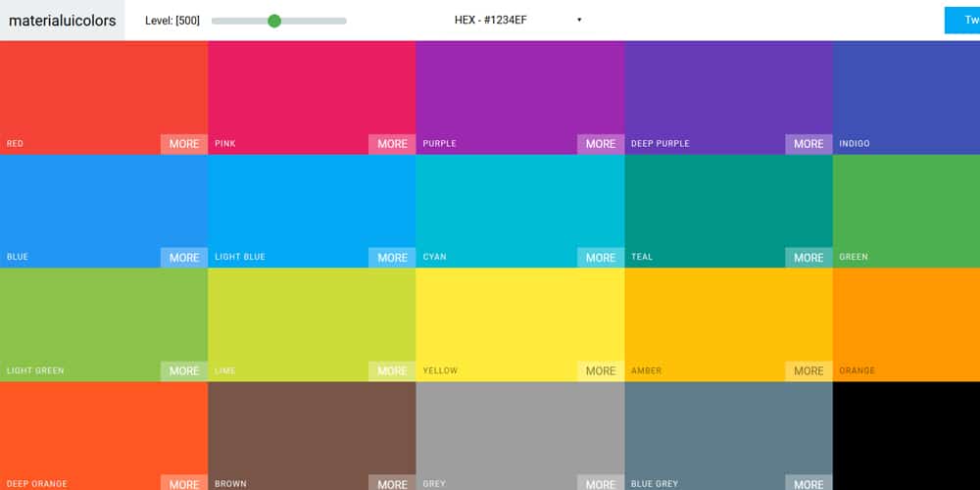980x490 pixels.
Task: Open the HEX - #1234EF format dropdown
Action: 518,20
